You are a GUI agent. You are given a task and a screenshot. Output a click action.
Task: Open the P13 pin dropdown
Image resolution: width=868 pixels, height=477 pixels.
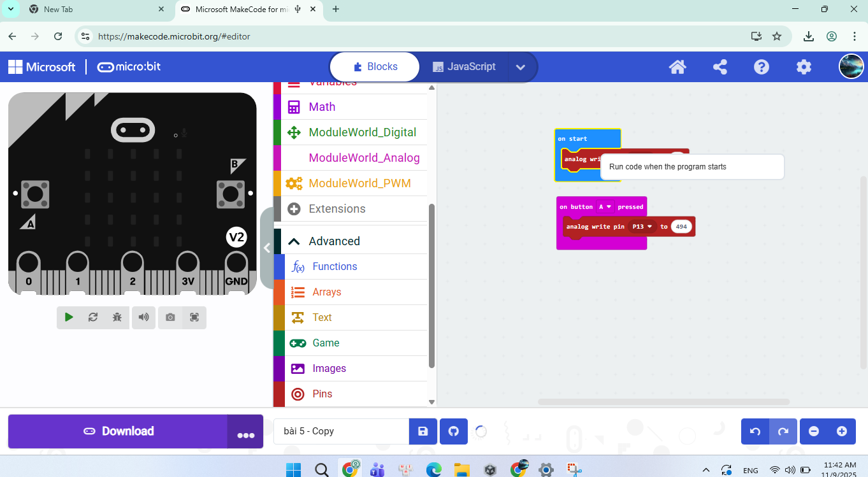[x=642, y=227]
